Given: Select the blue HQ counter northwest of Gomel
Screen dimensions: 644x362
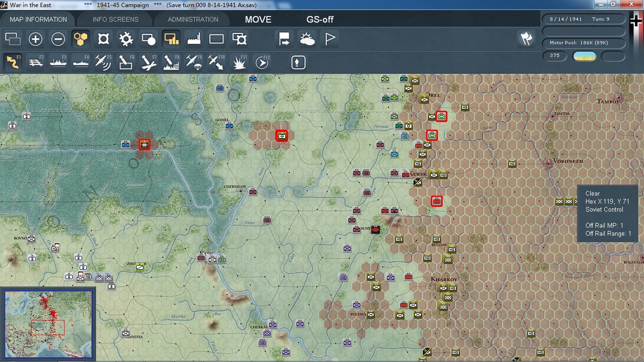Looking at the screenshot, I should point(220,88).
